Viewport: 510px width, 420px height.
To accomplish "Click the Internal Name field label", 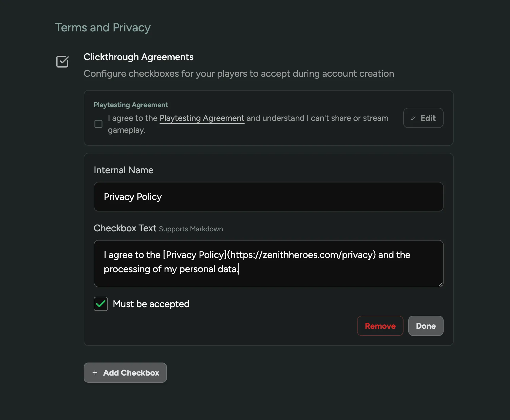I will [x=124, y=170].
